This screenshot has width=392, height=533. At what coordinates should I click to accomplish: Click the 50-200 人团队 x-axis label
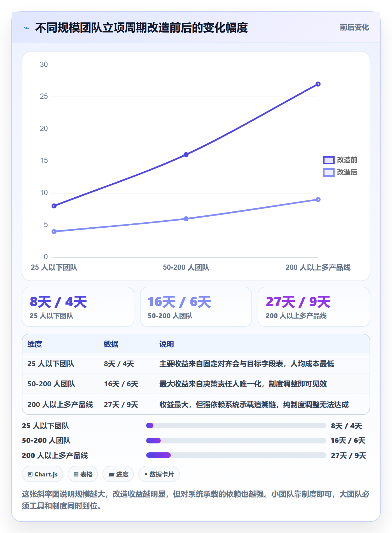coord(186,267)
